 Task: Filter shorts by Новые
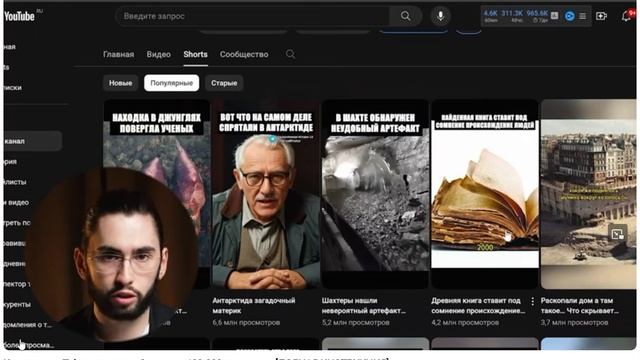pyautogui.click(x=120, y=83)
